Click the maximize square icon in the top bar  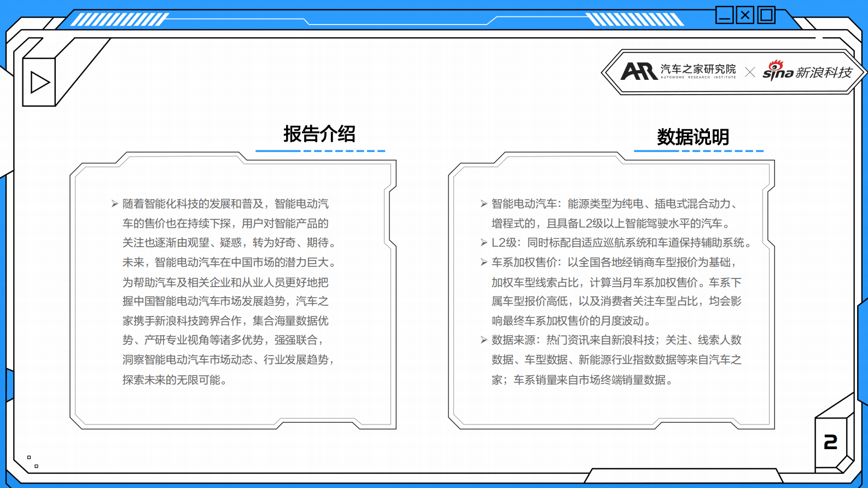pyautogui.click(x=766, y=15)
